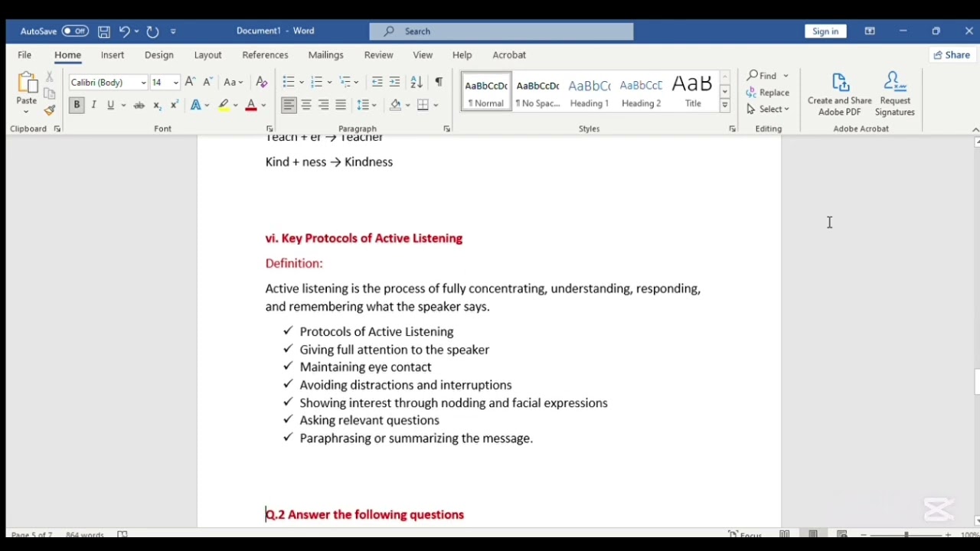Apply yellow text highlight color
Image resolution: width=980 pixels, height=551 pixels.
coord(224,106)
